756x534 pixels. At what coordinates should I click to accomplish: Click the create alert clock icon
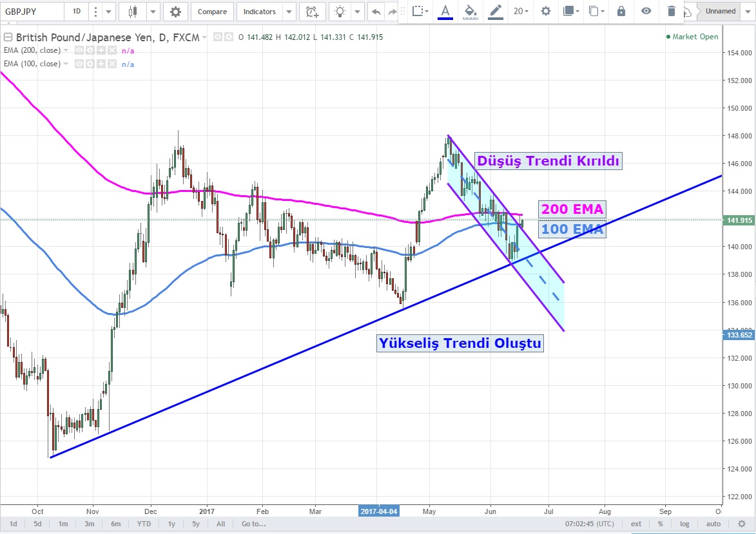click(312, 12)
